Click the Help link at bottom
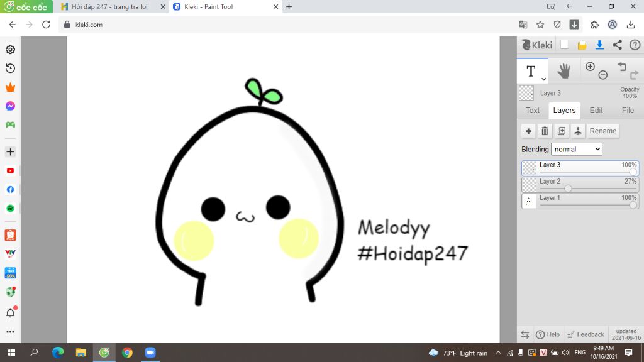This screenshot has height=362, width=644. click(x=548, y=334)
